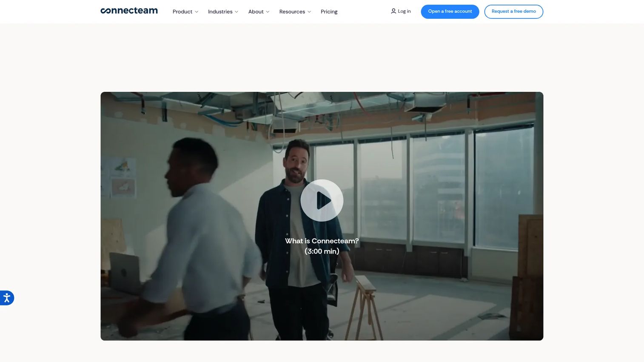Click the "What is Connecteam? (3:00 min)" caption

pyautogui.click(x=322, y=246)
